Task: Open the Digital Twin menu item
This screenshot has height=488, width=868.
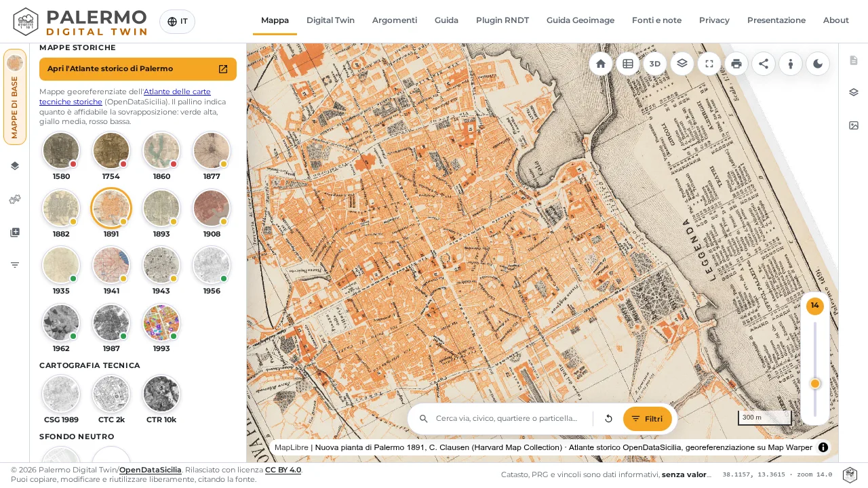Action: coord(330,20)
